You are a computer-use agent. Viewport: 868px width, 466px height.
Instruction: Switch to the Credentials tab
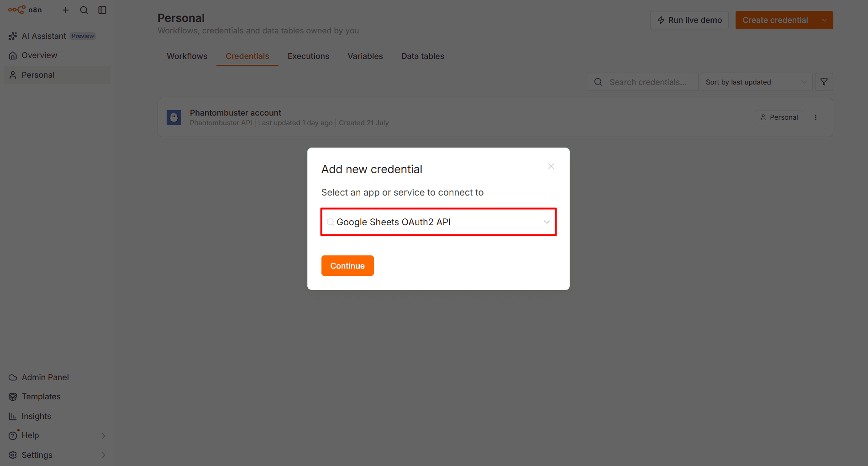pyautogui.click(x=247, y=56)
